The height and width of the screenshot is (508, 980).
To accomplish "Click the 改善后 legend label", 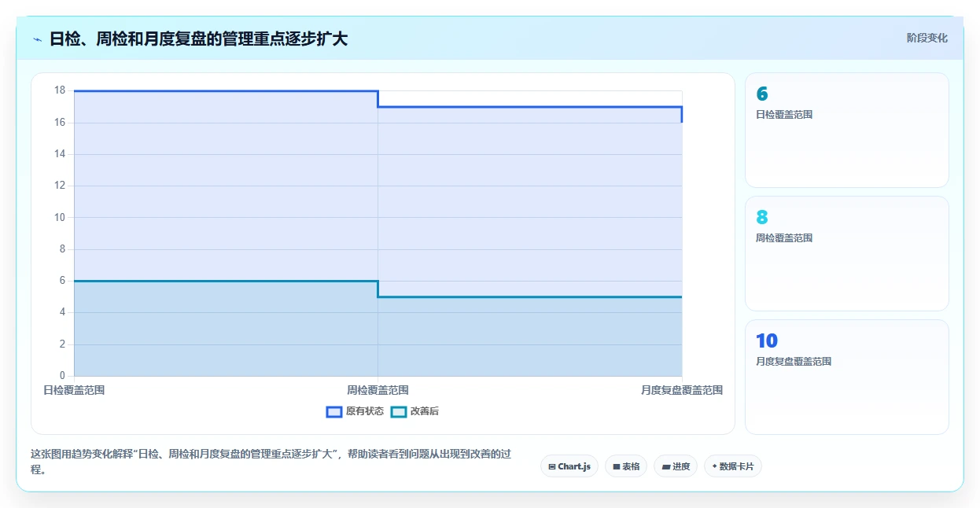I will coord(425,411).
